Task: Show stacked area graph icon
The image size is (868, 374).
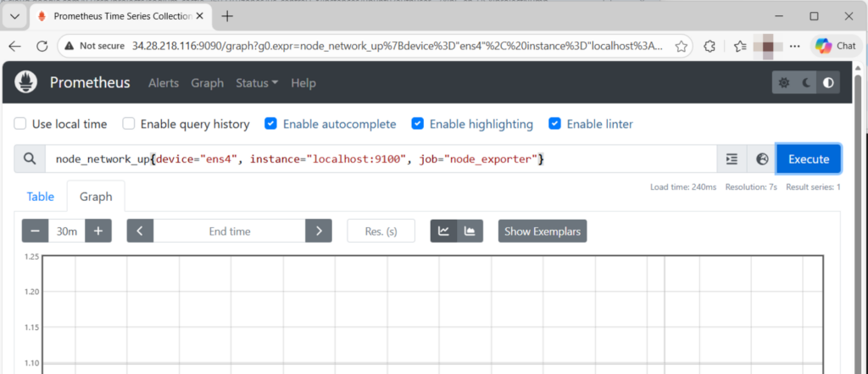Action: pos(470,231)
